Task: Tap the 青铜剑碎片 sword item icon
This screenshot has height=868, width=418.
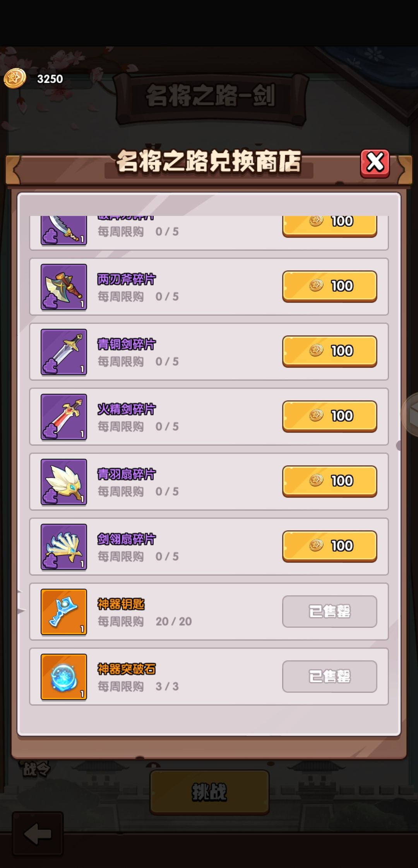Action: [x=64, y=352]
